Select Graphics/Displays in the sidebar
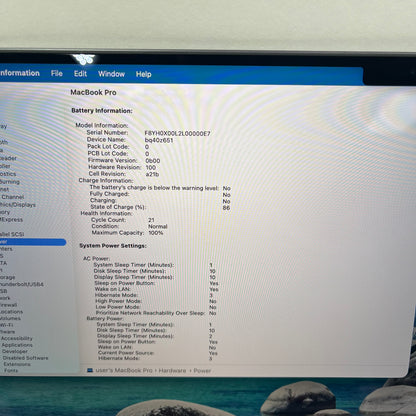The image size is (416, 416). coord(18,205)
